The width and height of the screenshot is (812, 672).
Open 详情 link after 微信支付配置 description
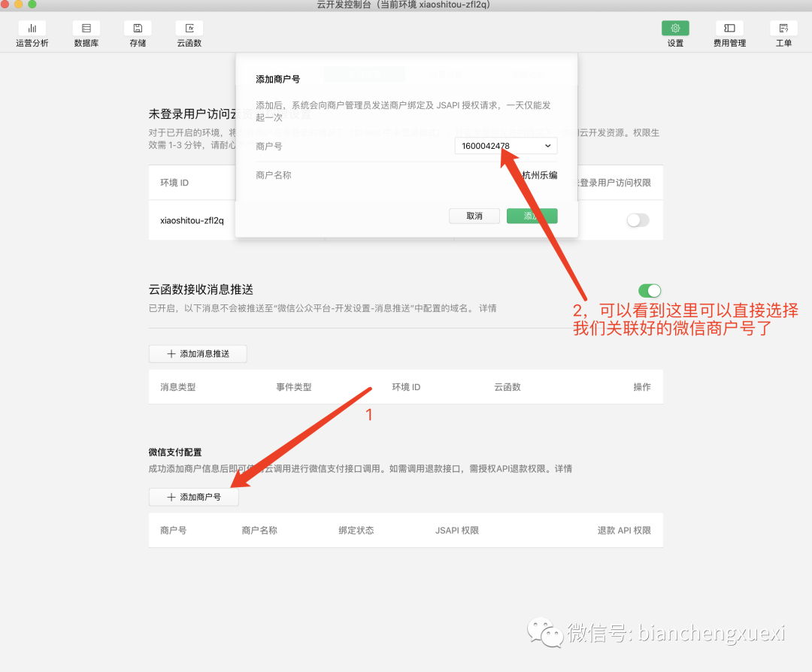(563, 468)
